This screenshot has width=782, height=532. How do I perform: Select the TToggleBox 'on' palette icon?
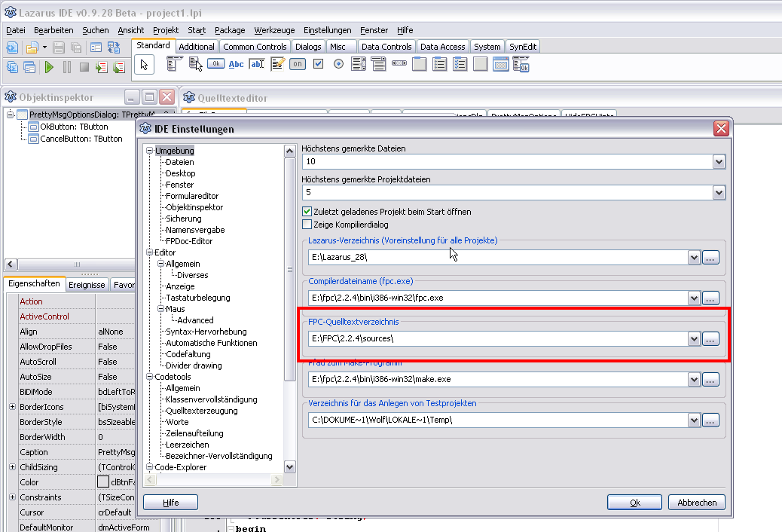point(298,64)
